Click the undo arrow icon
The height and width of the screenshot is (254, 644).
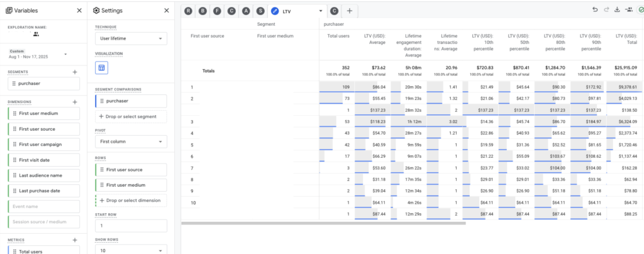click(x=595, y=10)
